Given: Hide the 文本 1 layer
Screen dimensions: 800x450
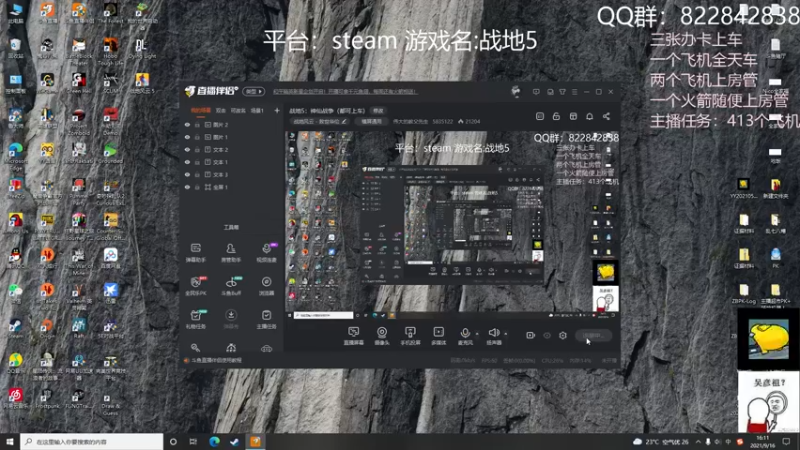Looking at the screenshot, I should click(187, 162).
